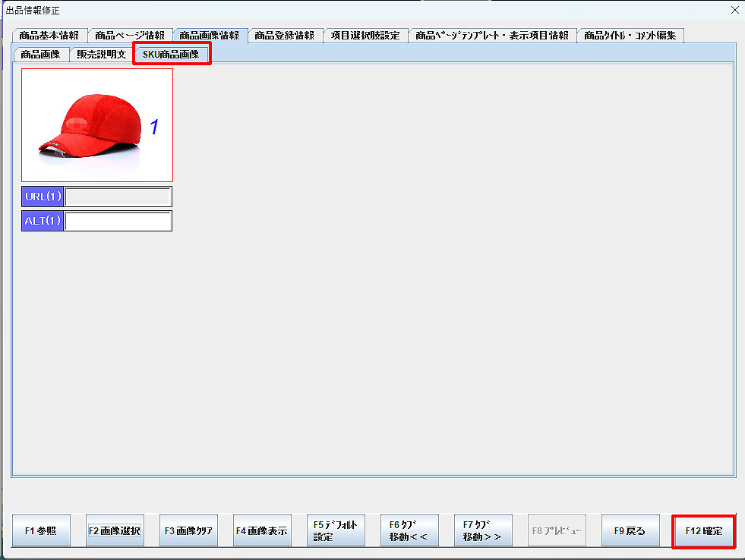
Task: Close the 出品情報修正 window
Action: pos(734,10)
